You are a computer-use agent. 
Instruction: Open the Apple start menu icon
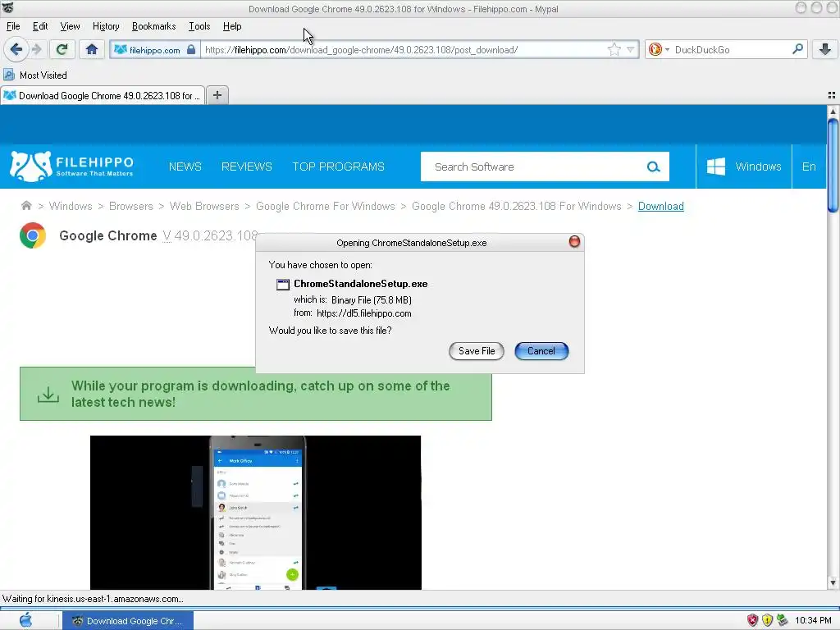pos(25,620)
